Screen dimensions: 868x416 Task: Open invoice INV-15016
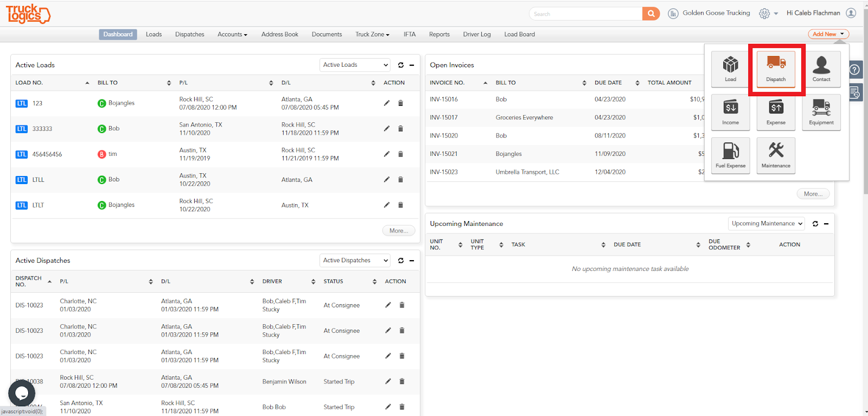coord(444,99)
